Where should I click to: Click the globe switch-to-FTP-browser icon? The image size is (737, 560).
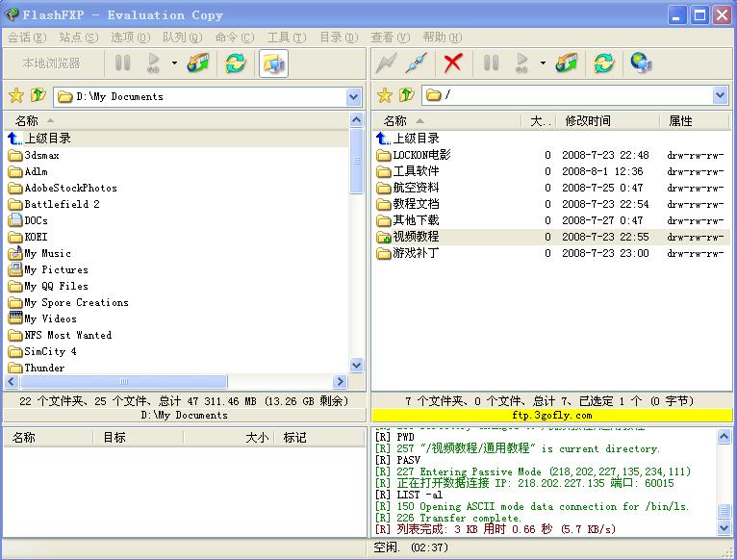tap(641, 63)
